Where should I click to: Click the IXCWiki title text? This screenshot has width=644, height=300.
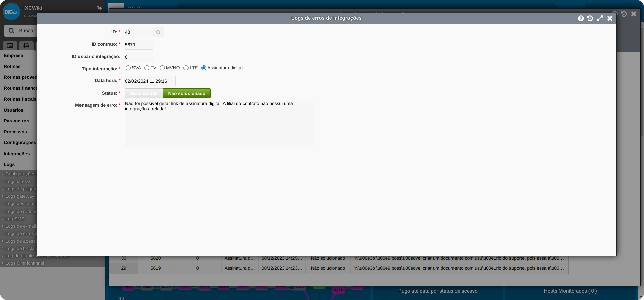tap(33, 8)
